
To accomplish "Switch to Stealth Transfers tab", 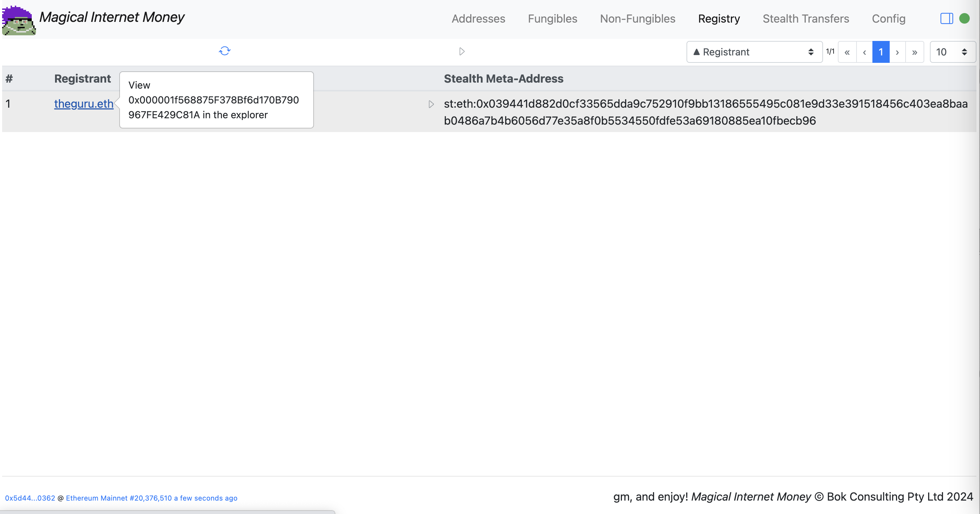I will tap(805, 19).
